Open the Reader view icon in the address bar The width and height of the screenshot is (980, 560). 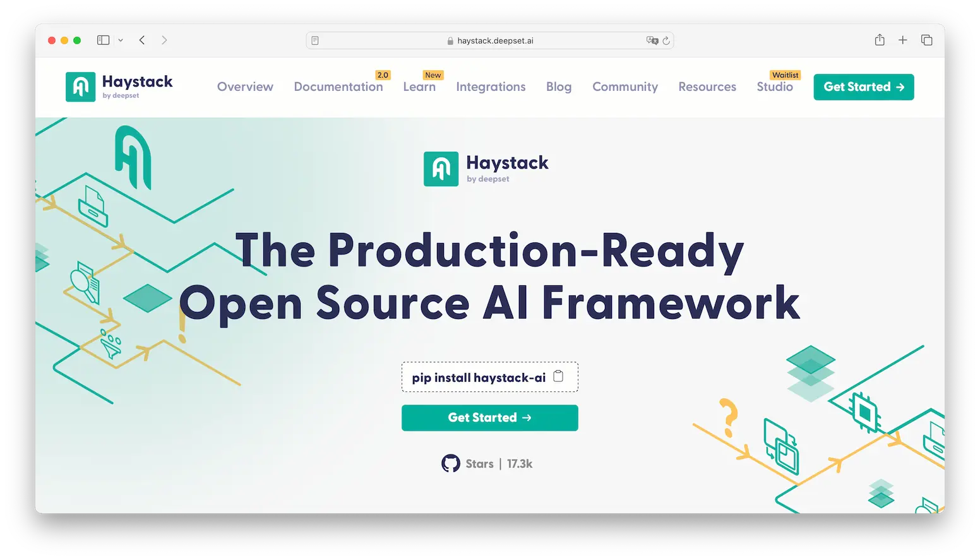[315, 40]
